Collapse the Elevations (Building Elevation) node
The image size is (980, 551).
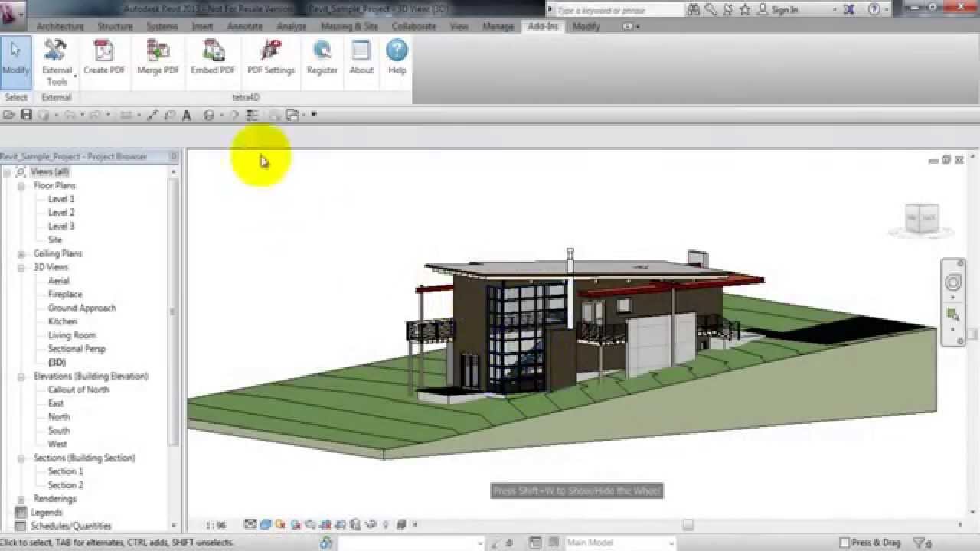click(21, 377)
